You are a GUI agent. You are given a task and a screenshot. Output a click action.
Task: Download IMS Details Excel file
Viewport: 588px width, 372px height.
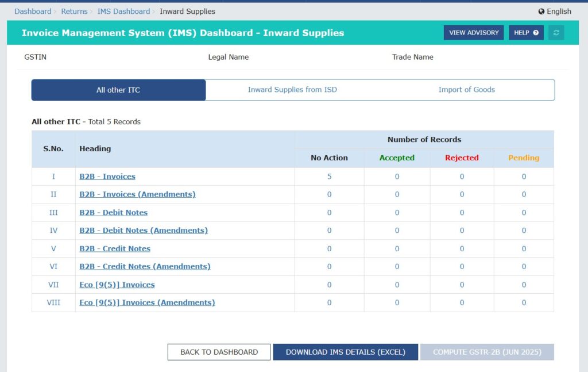click(345, 352)
